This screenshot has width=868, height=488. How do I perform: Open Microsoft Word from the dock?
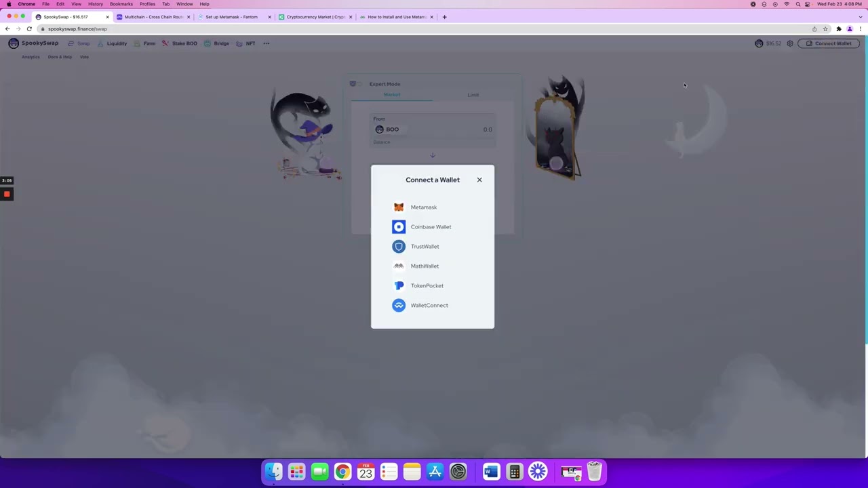[491, 472]
